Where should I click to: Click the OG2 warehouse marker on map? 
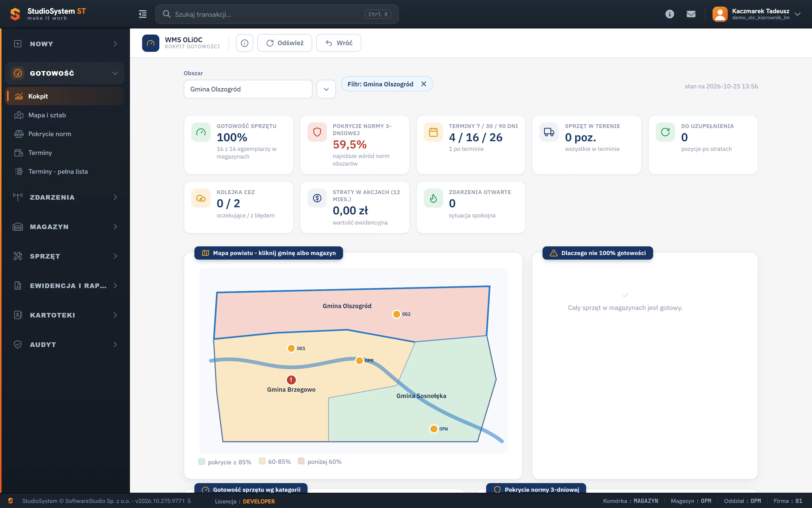tap(397, 314)
